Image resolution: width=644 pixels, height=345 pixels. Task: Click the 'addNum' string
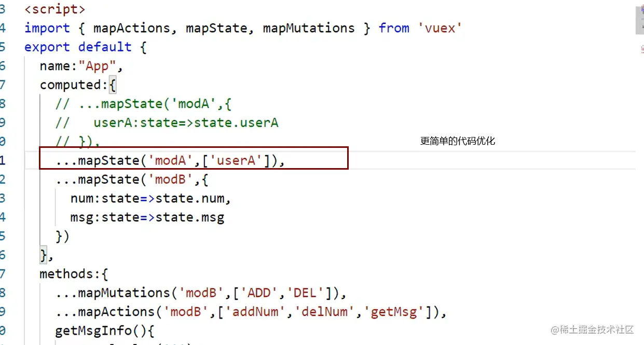click(x=255, y=312)
